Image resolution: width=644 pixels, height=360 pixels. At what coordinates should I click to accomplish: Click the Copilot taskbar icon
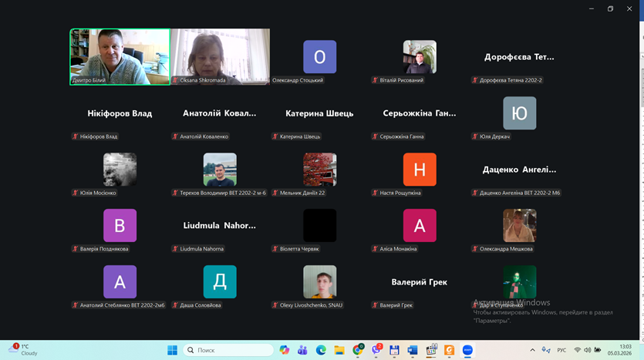pyautogui.click(x=285, y=350)
